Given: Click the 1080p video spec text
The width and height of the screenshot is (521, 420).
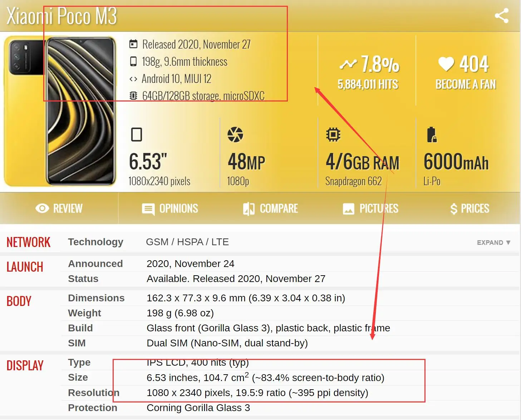Looking at the screenshot, I should (238, 182).
